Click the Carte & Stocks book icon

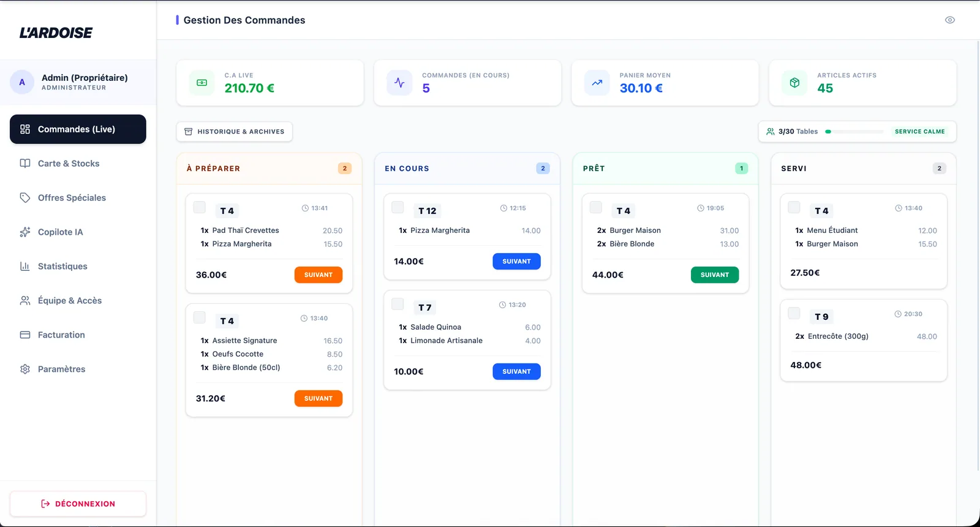(25, 164)
